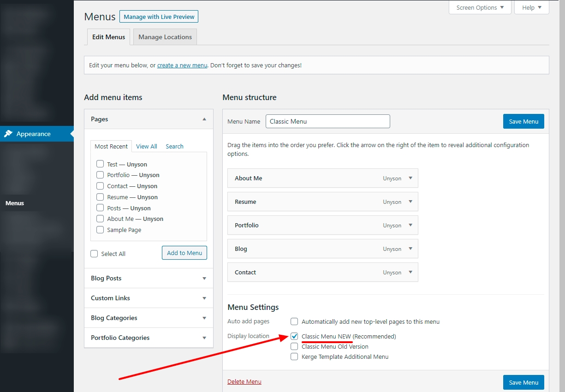Expand the Portfolio Categories section
The height and width of the screenshot is (392, 565).
pos(204,338)
